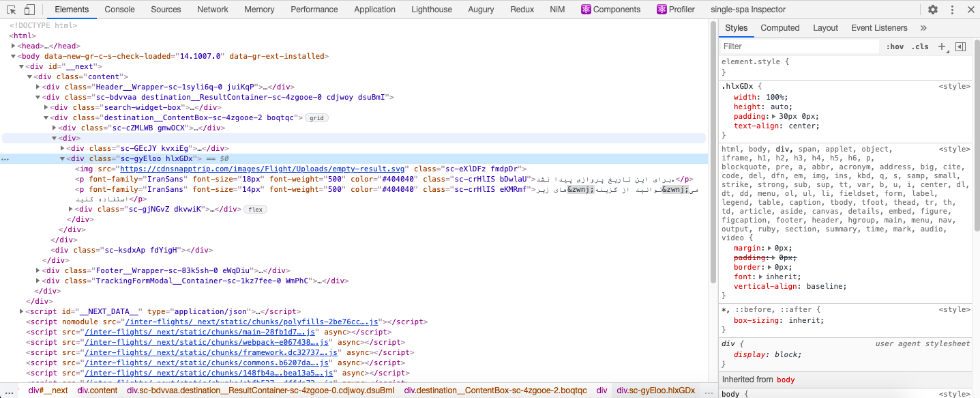Viewport: 980px width, 398px height.
Task: Select div#__next in the breadcrumb
Action: click(48, 390)
